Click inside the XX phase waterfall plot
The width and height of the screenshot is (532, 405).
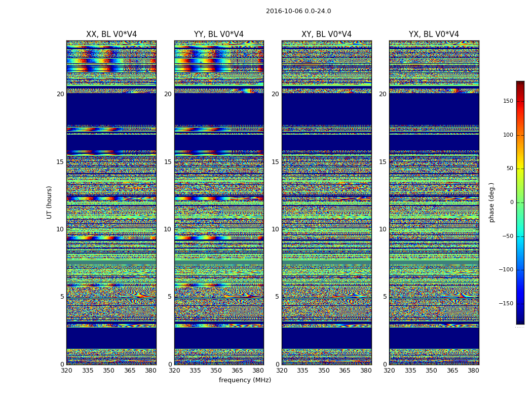coord(111,202)
